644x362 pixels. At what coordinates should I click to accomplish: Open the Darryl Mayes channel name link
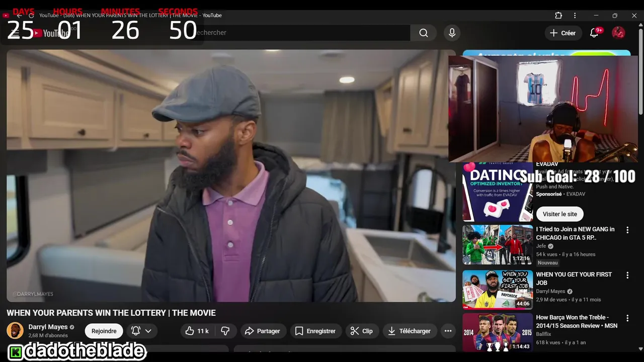pos(48,327)
